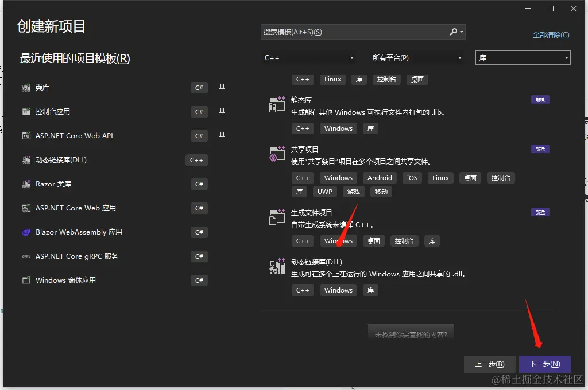
Task: Click inside the template search field
Action: 345,32
